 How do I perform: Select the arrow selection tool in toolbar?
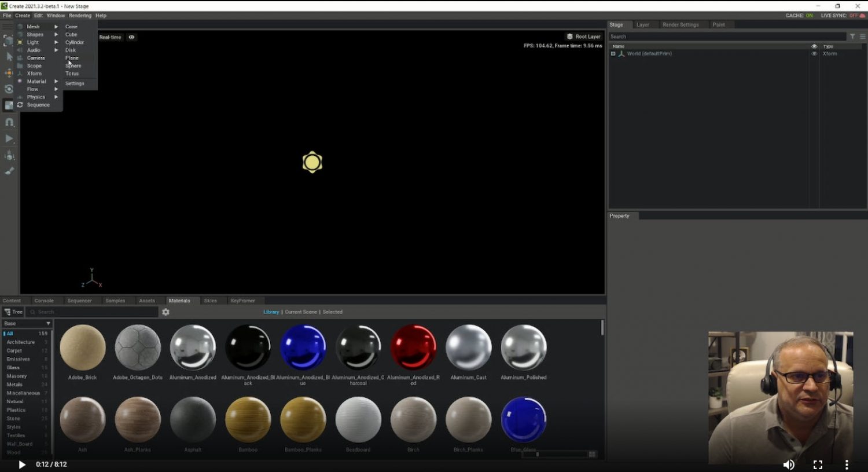(x=9, y=56)
